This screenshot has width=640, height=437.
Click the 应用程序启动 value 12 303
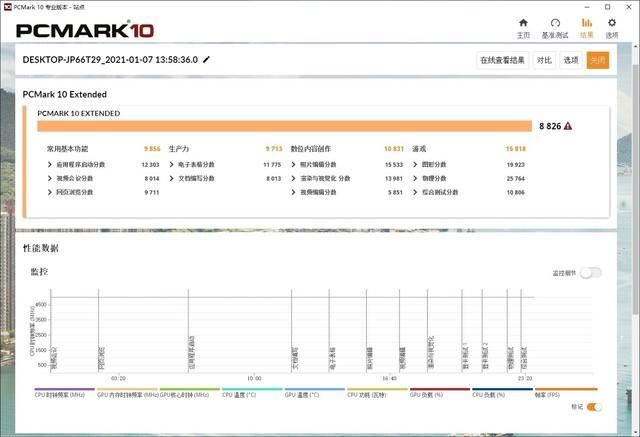click(150, 164)
